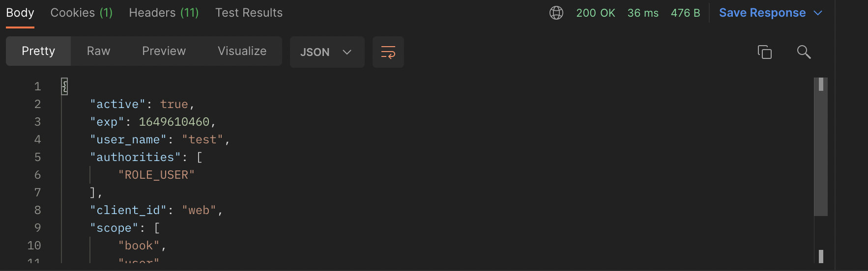Select the Visualize view mode
The height and width of the screenshot is (271, 868).
(242, 51)
